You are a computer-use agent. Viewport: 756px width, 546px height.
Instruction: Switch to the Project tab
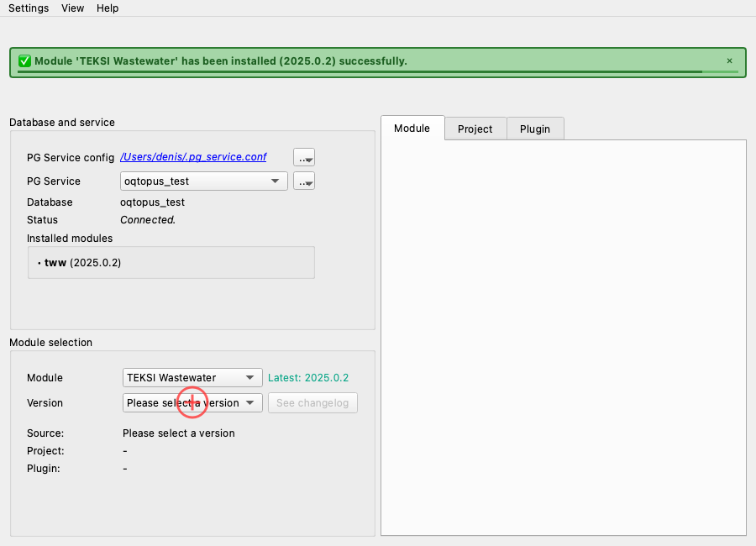(475, 129)
